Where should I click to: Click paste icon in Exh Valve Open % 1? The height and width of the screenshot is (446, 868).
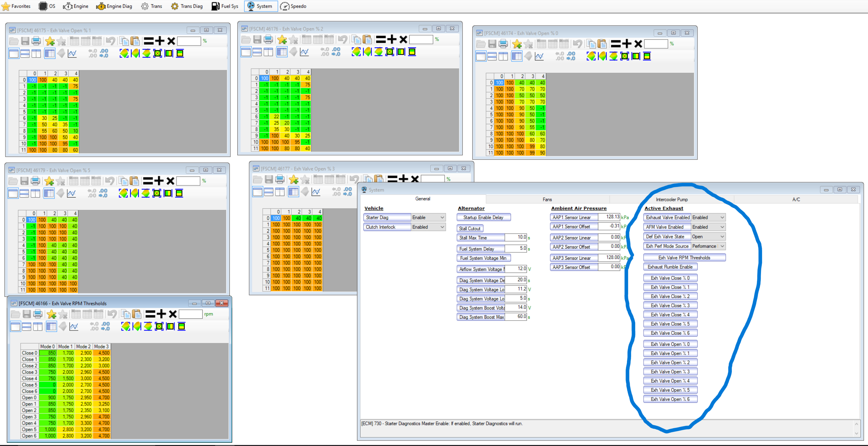coord(135,41)
